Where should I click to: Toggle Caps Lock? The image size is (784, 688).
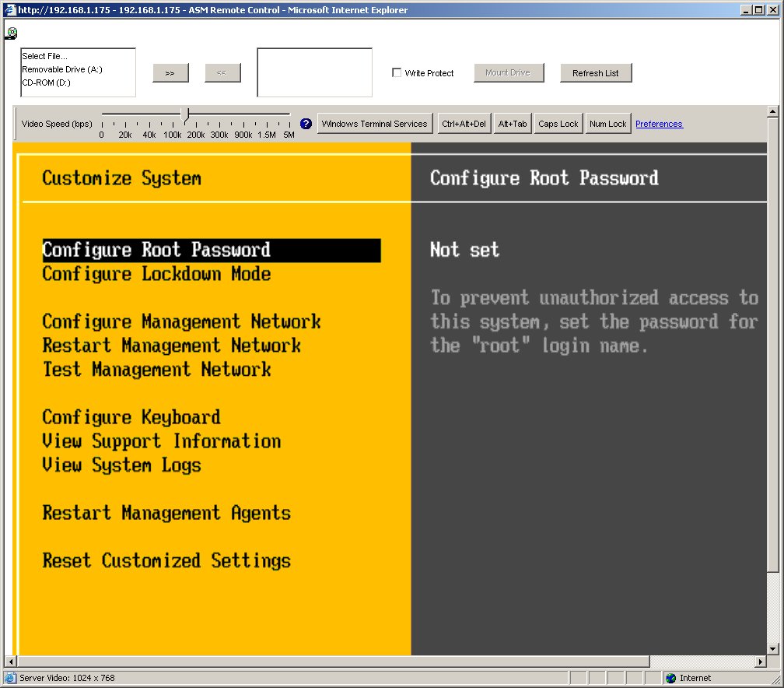pyautogui.click(x=558, y=123)
